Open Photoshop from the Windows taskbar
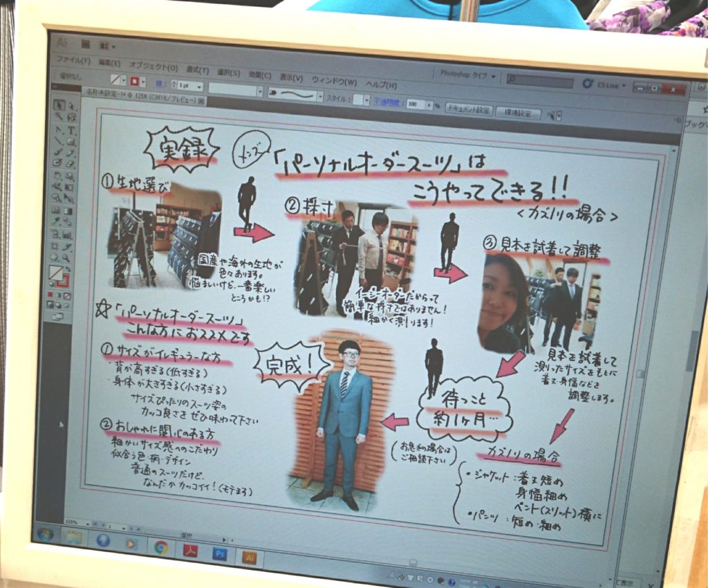 click(x=220, y=553)
